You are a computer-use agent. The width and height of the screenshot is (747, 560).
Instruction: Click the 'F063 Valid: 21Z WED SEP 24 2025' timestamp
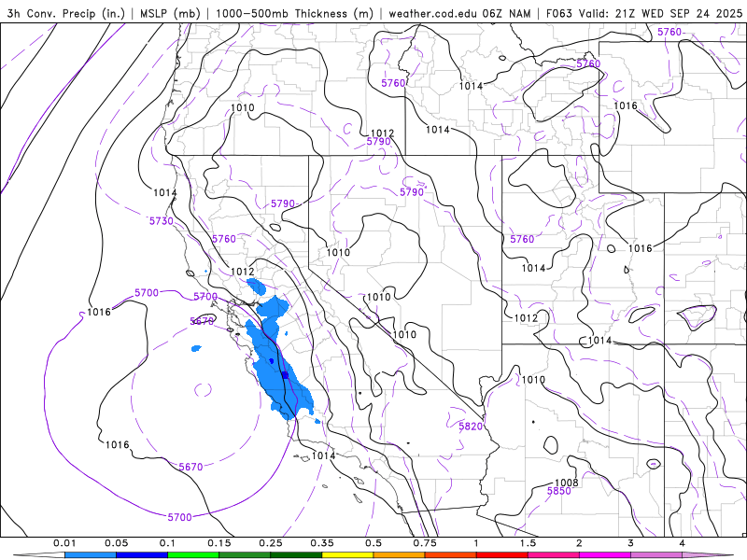pyautogui.click(x=644, y=13)
